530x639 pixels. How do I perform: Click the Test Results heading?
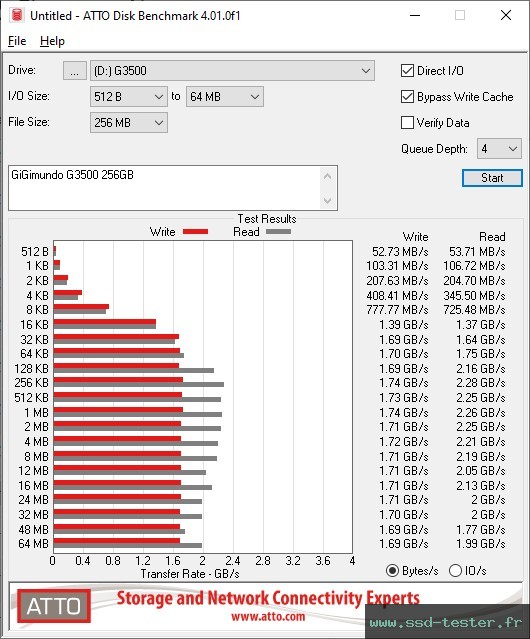[x=267, y=219]
